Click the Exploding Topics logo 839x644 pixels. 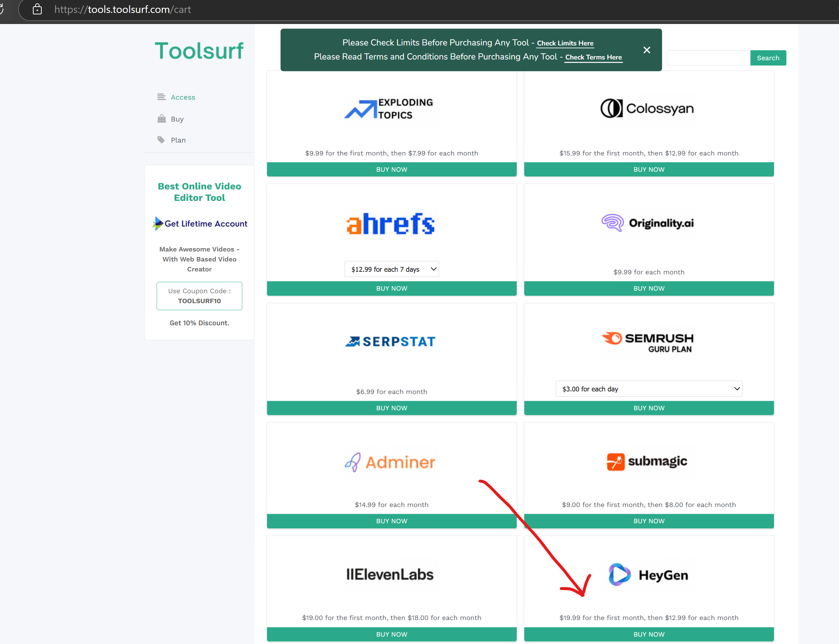coord(388,109)
